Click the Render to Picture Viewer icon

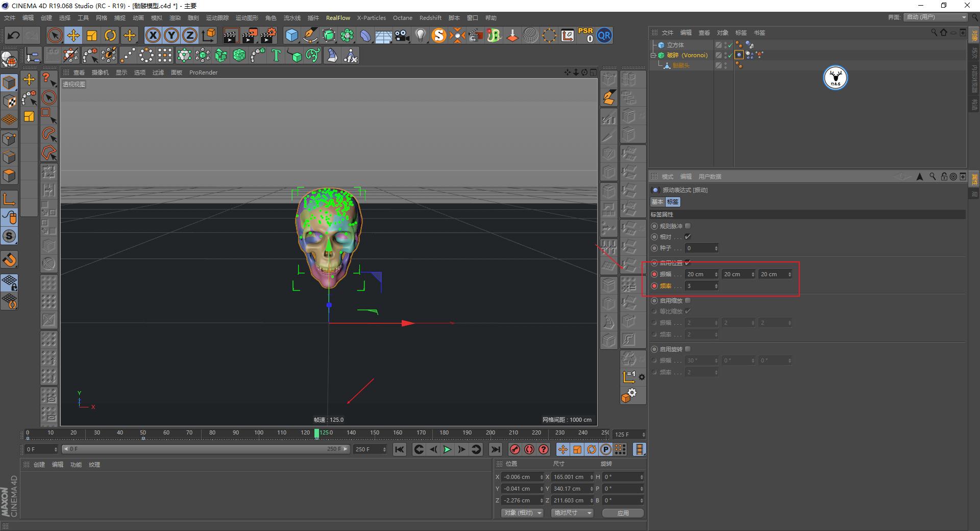250,35
